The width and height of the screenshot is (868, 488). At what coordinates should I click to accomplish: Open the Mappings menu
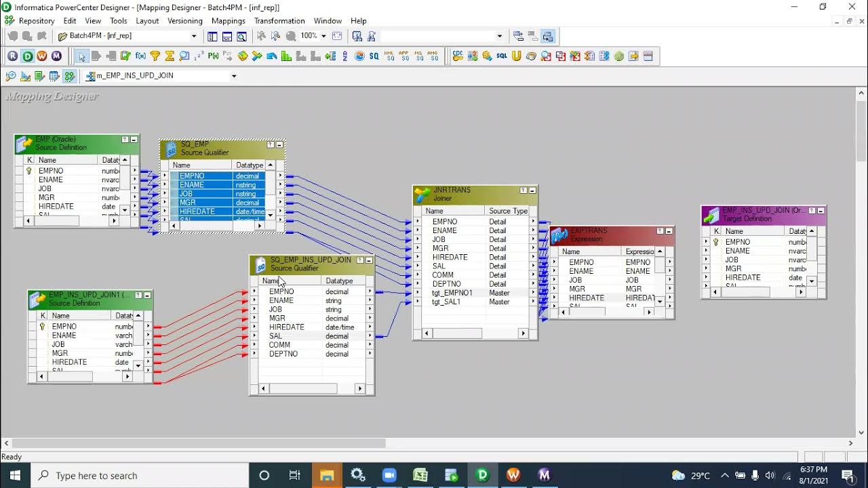[x=229, y=21]
